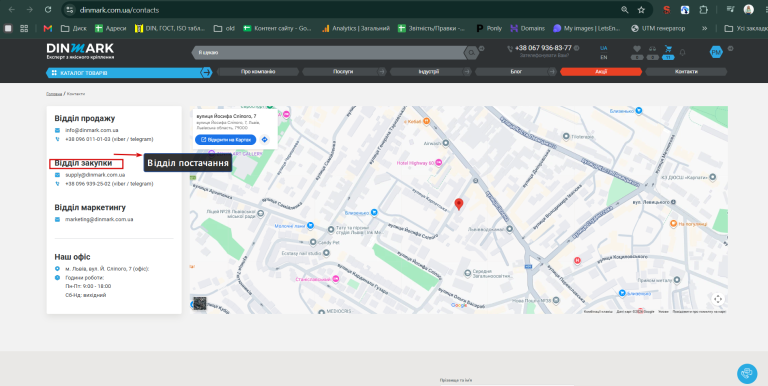Switch language to UA
The height and width of the screenshot is (386, 768).
(603, 48)
